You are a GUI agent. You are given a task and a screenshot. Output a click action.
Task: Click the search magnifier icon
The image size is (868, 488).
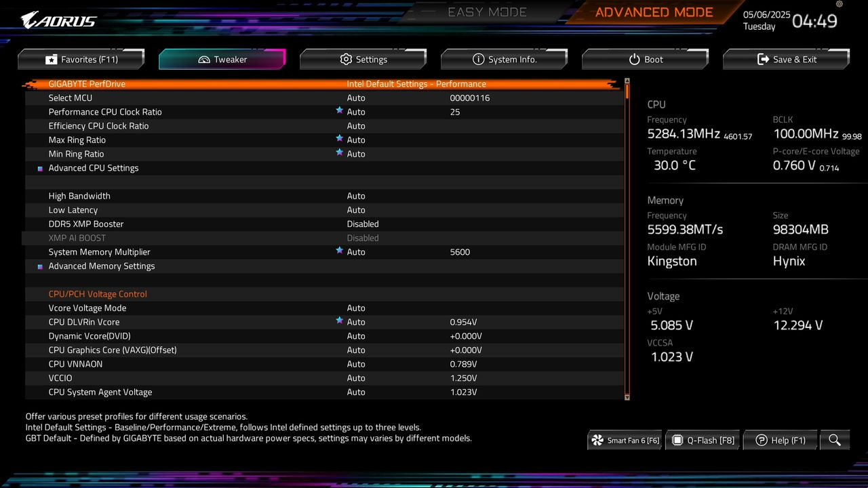click(x=835, y=440)
